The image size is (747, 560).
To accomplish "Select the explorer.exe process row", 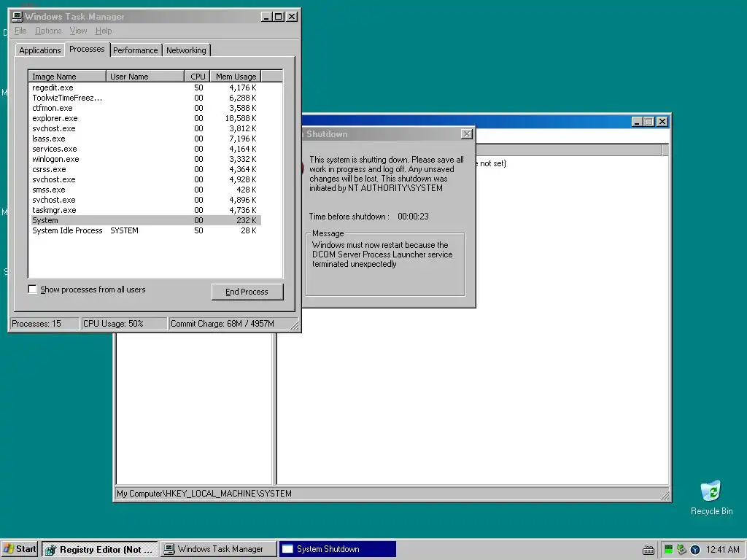I will click(x=145, y=118).
